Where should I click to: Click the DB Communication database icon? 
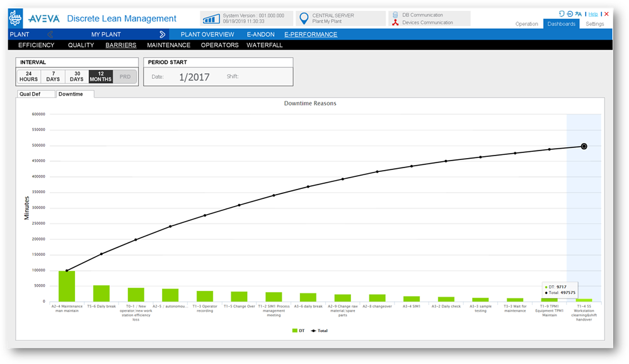coord(396,14)
